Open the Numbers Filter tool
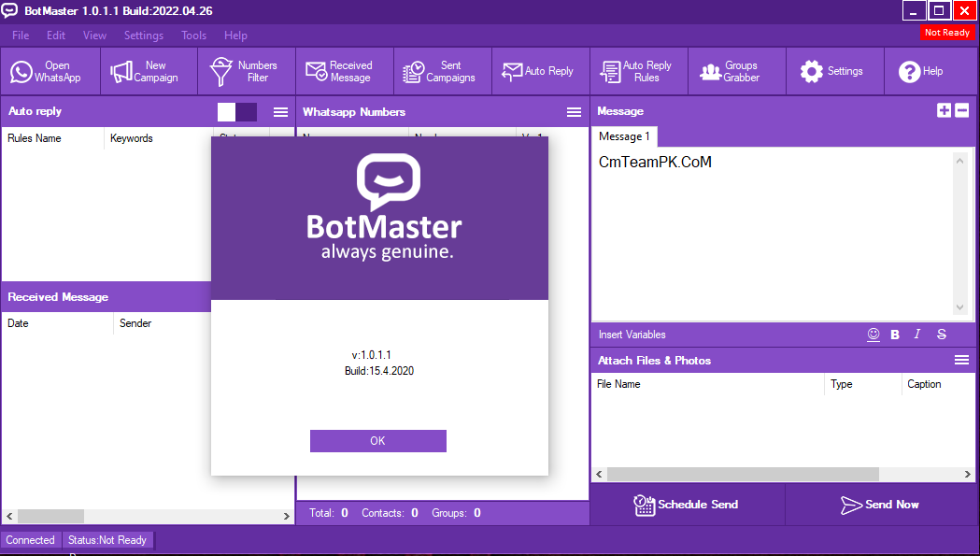 (x=247, y=71)
